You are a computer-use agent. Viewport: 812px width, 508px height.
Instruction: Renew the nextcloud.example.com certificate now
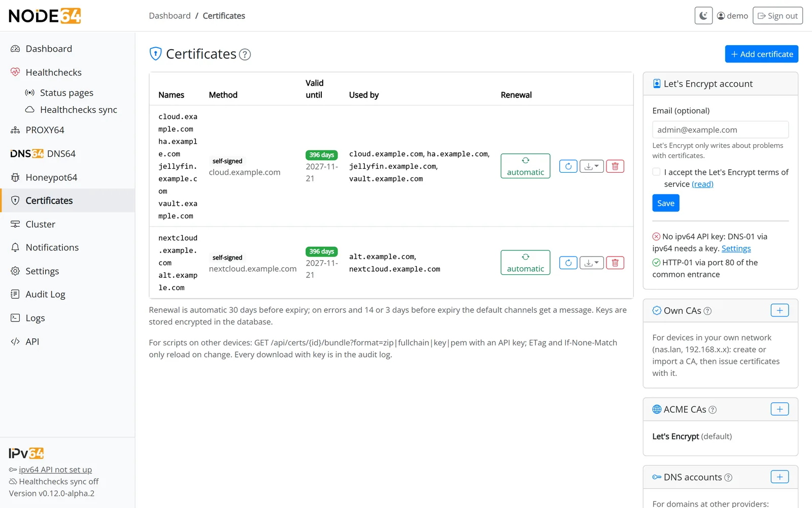pyautogui.click(x=568, y=263)
